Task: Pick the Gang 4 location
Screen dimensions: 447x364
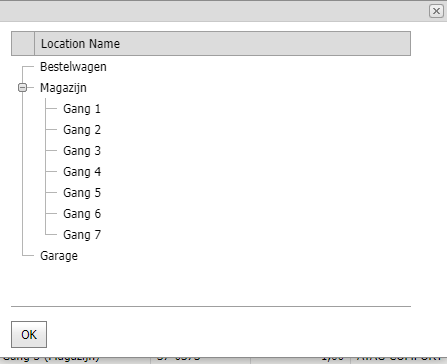Action: pos(82,172)
